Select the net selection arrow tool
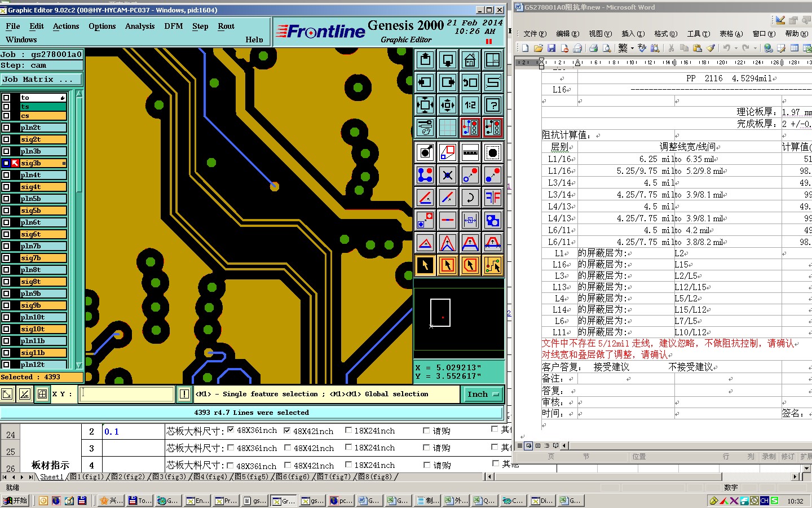 click(x=493, y=265)
